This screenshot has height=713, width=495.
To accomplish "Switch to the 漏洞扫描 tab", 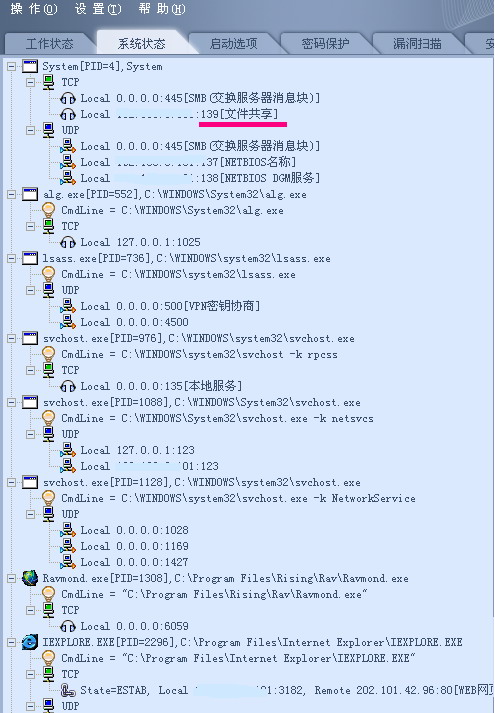I will [417, 44].
